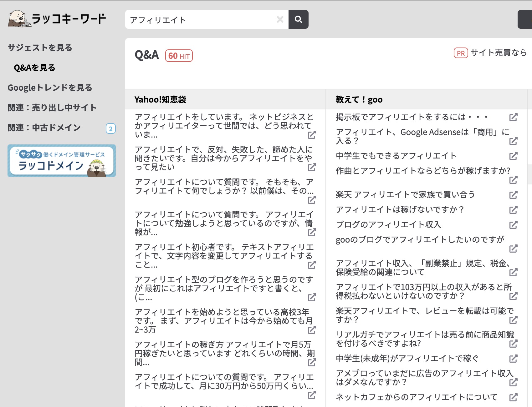Image resolution: width=532 pixels, height=407 pixels.
Task: Open external link for gooのブログでアフィリエイト
Action: click(513, 249)
